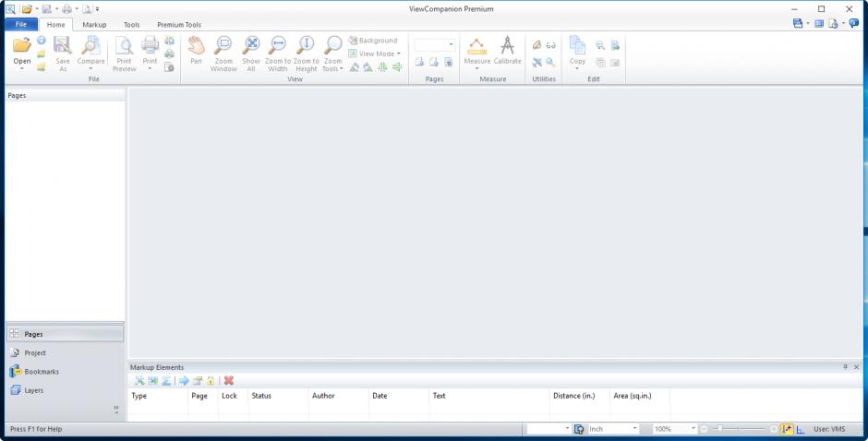Expand the Open button dropdown arrow
This screenshot has height=441, width=868.
coord(21,68)
